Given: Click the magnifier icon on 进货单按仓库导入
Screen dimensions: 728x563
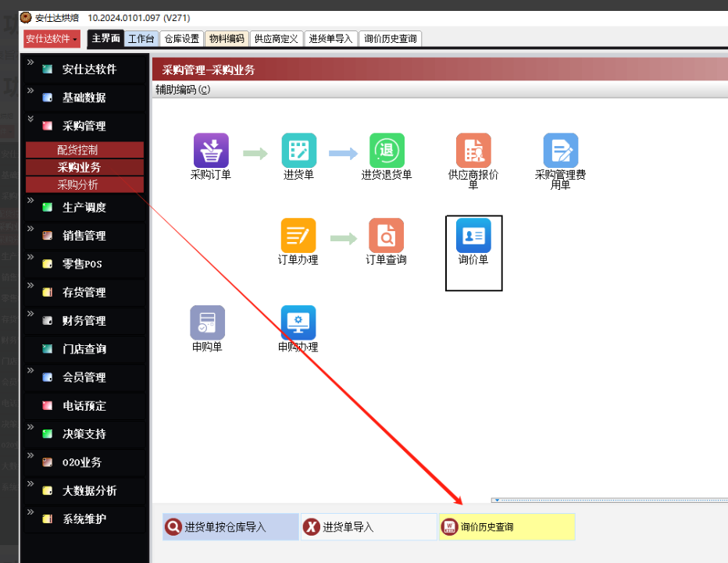Looking at the screenshot, I should coord(173,527).
